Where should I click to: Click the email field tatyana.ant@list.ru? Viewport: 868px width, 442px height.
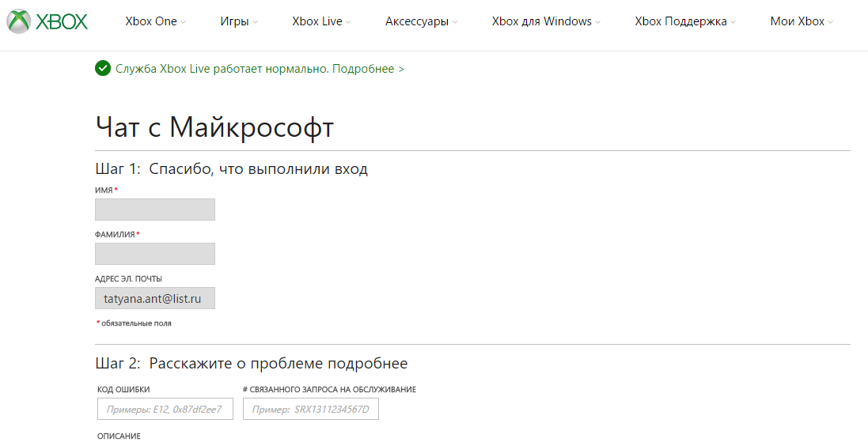pyautogui.click(x=155, y=298)
